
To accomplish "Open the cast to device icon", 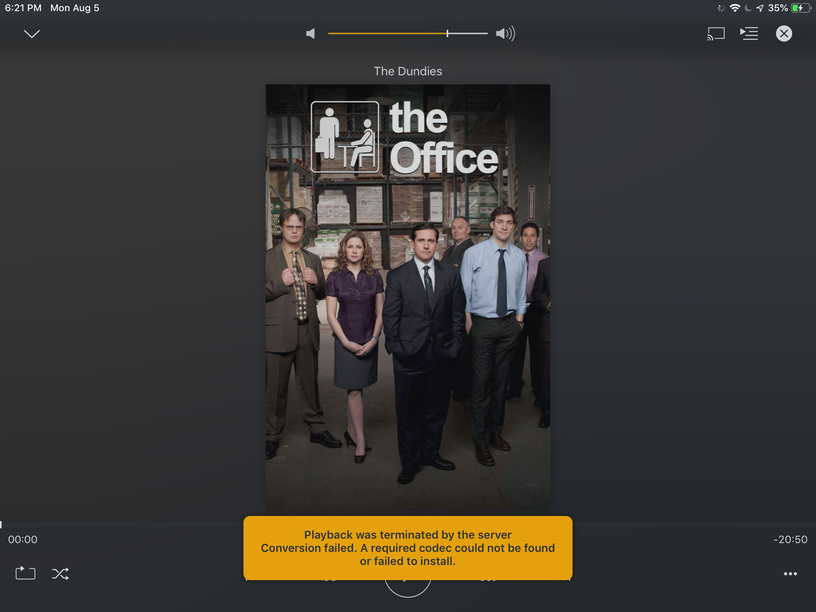I will (x=716, y=34).
